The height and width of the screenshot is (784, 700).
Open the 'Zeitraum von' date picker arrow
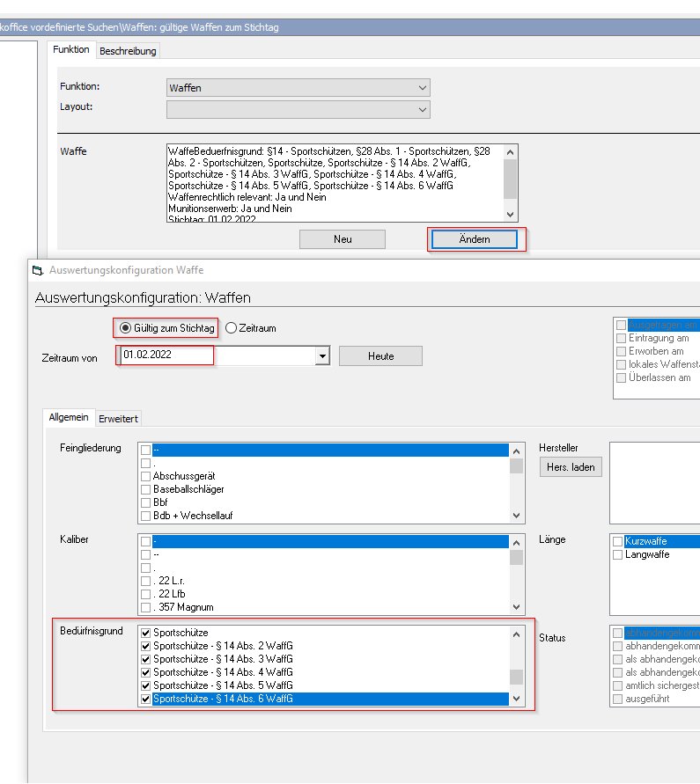coord(322,356)
